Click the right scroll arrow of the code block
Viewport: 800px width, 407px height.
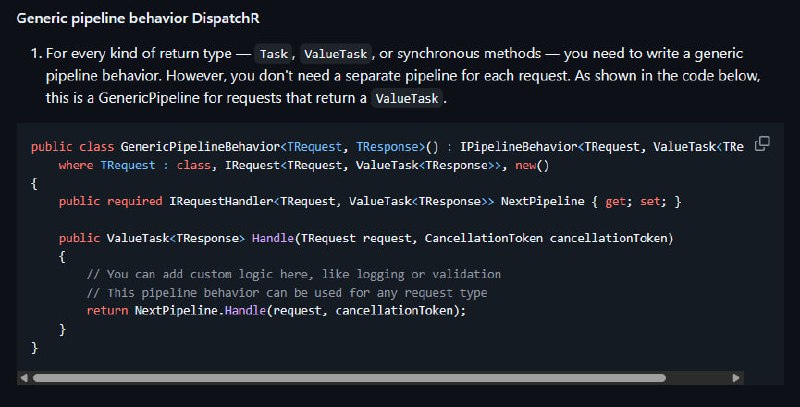[736, 378]
